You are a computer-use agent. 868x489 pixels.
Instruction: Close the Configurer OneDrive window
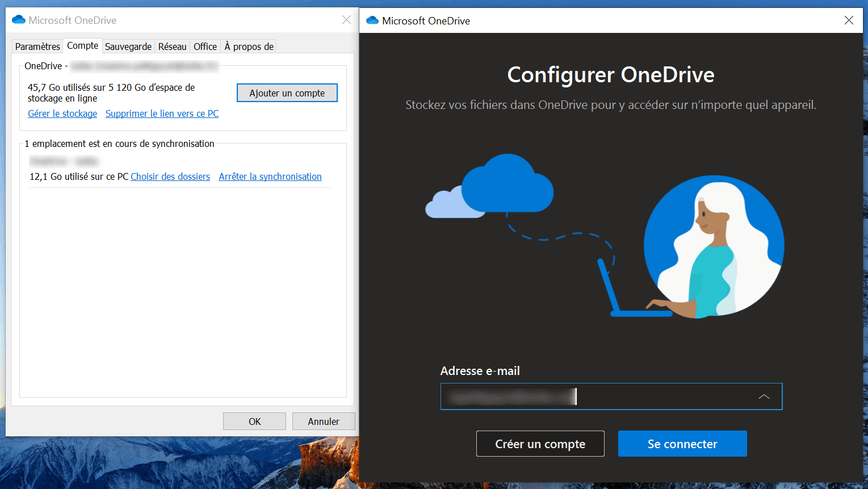coord(849,20)
